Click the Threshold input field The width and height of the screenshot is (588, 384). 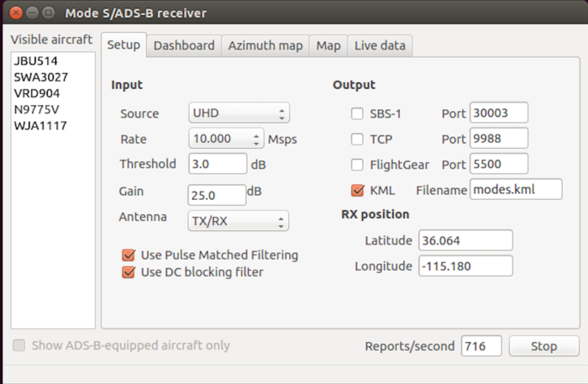tap(217, 164)
